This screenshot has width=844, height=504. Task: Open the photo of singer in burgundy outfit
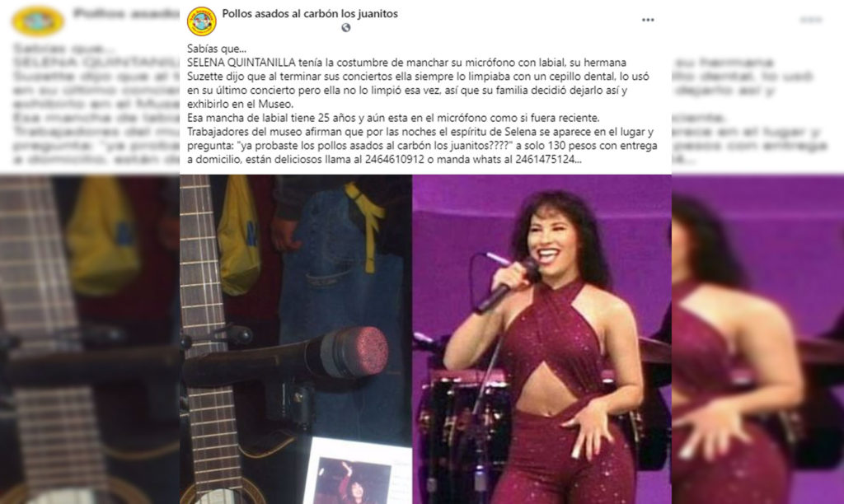[x=542, y=339]
